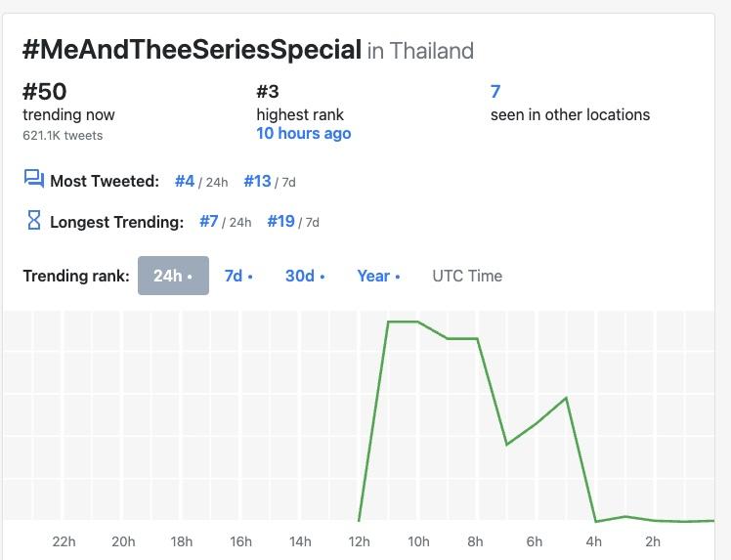
Task: Click the Longest Trending hourglass icon
Action: coord(34,220)
